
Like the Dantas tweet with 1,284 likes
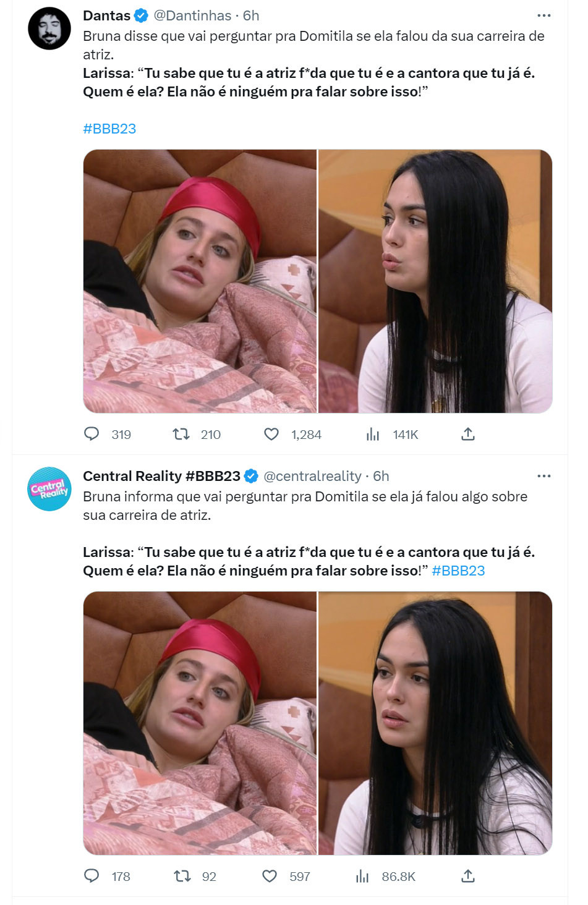pos(271,434)
